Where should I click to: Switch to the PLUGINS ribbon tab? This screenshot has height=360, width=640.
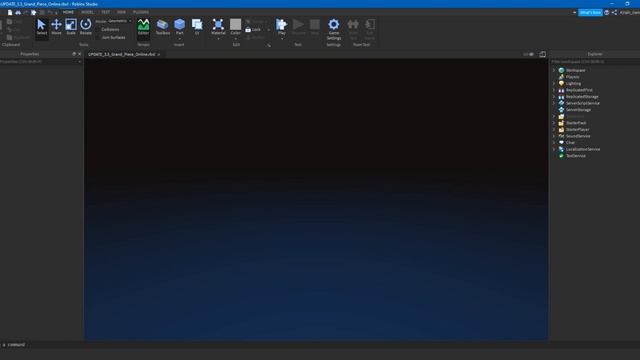pyautogui.click(x=141, y=12)
